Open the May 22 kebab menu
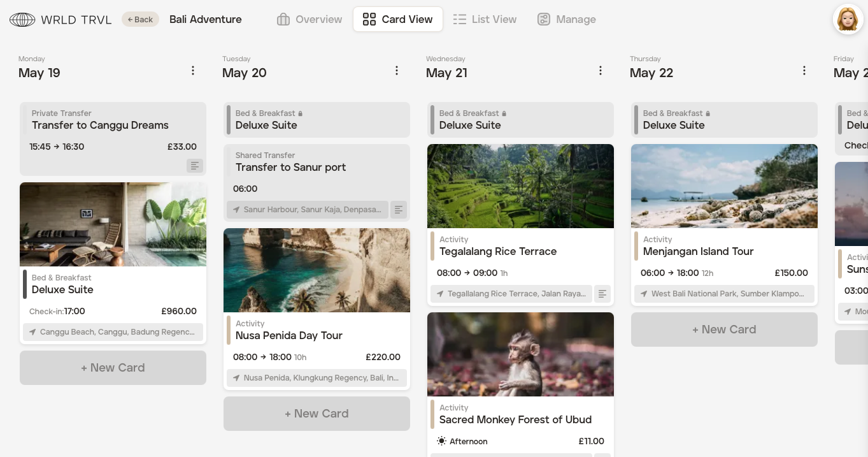 click(x=804, y=71)
